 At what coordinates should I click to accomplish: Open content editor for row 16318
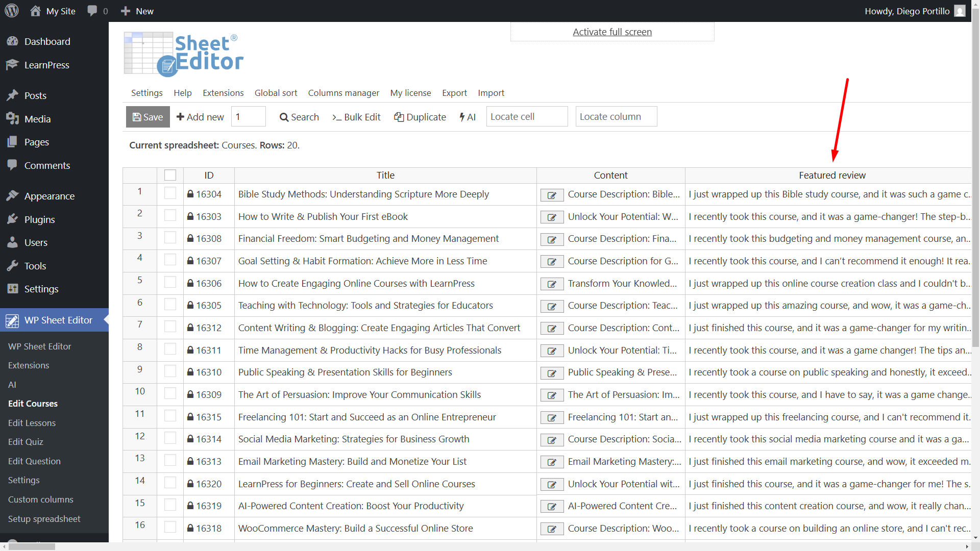pyautogui.click(x=552, y=529)
